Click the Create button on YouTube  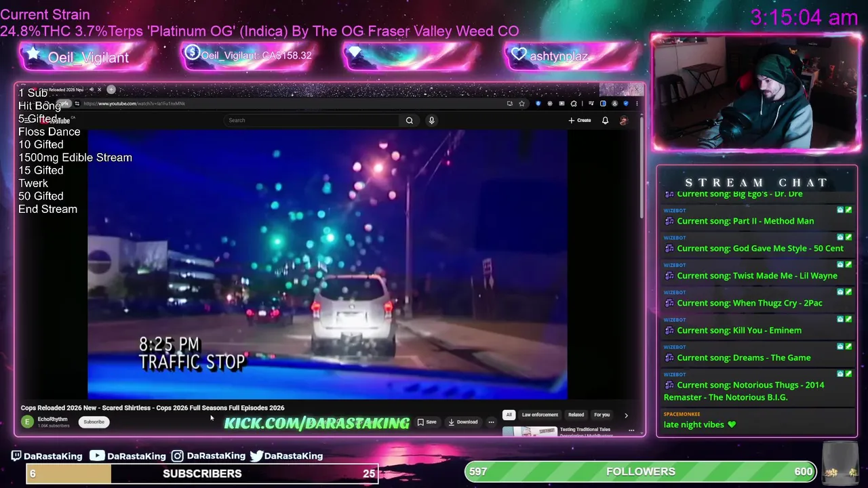580,121
